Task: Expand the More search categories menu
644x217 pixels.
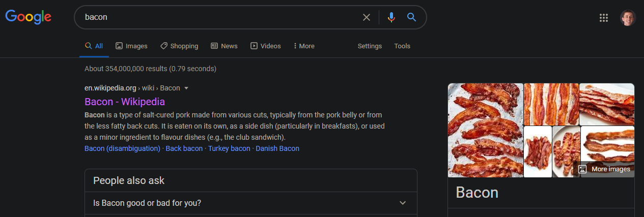Action: tap(304, 46)
